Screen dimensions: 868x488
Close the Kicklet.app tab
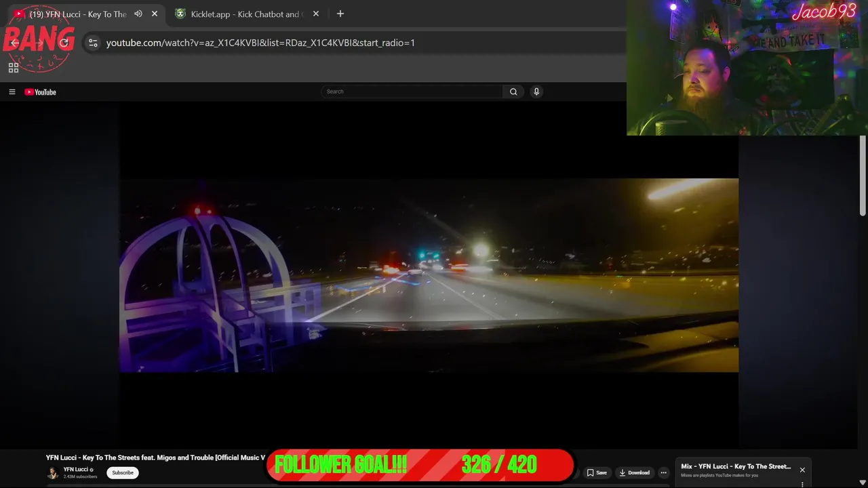316,14
